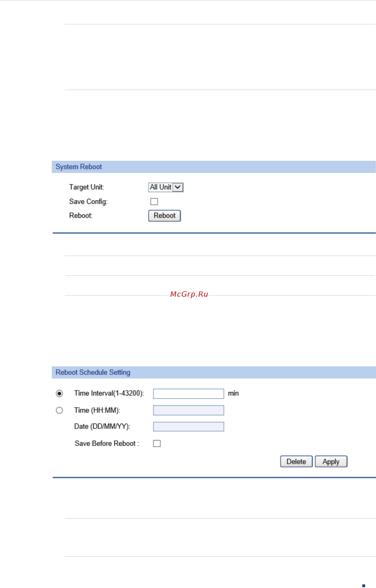Click the Reboot button

click(165, 216)
